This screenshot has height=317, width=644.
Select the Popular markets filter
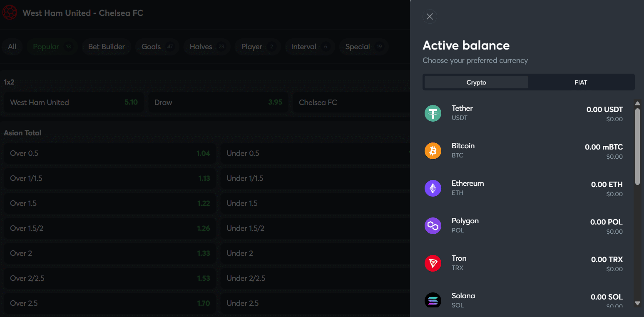(x=52, y=46)
